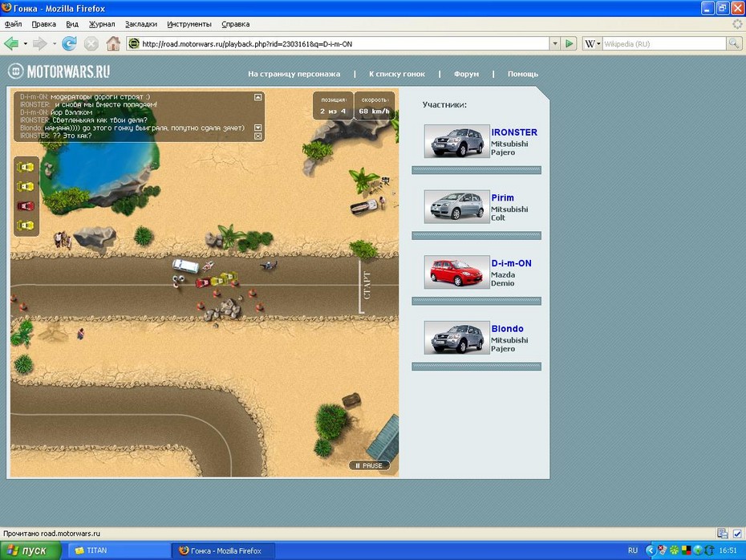Show hidden tray icons with the chevron
746x560 pixels.
click(x=651, y=550)
